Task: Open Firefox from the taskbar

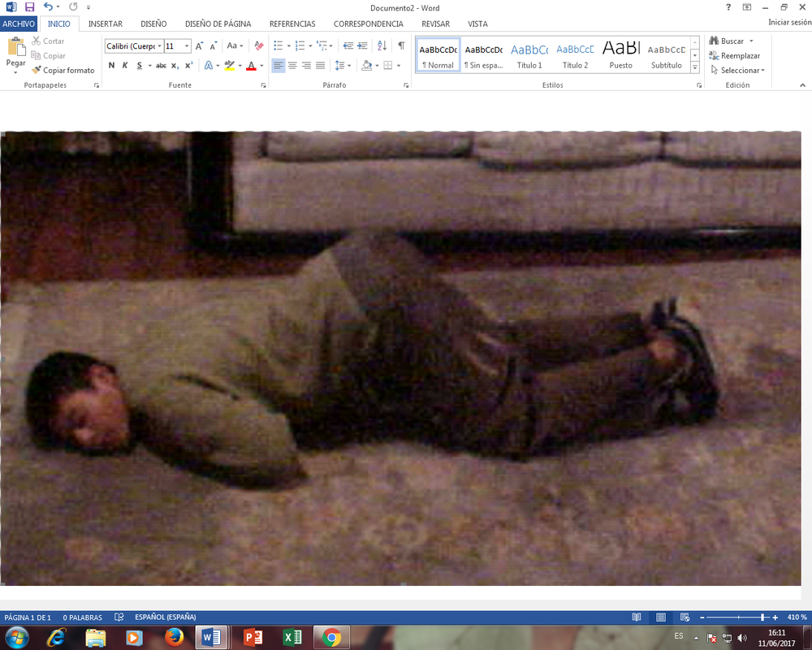Action: [x=174, y=638]
